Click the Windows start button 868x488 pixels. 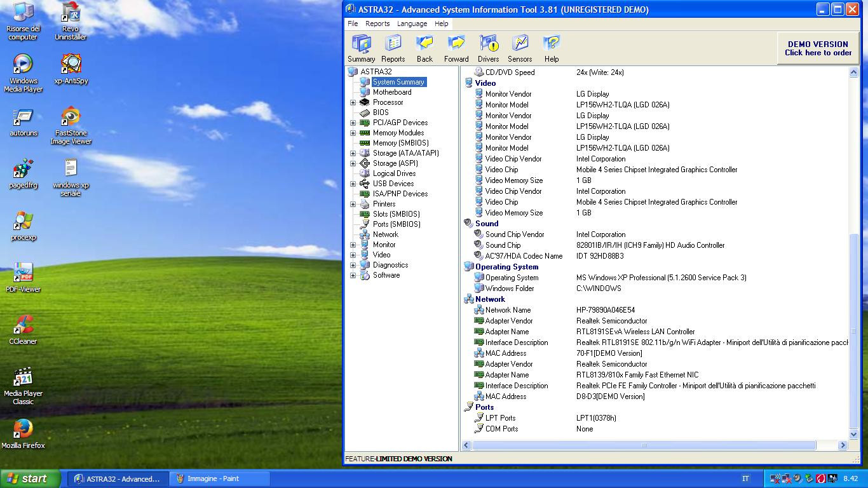click(31, 478)
